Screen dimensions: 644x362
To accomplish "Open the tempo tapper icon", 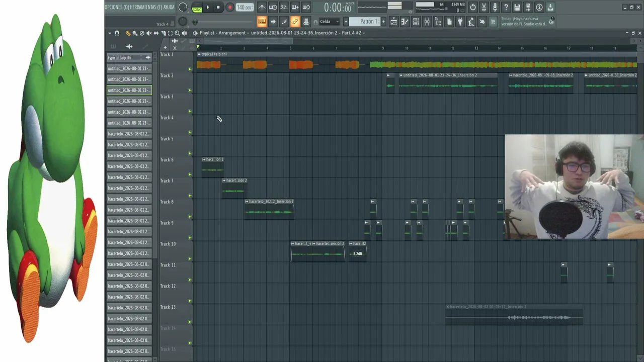I will pos(471,22).
